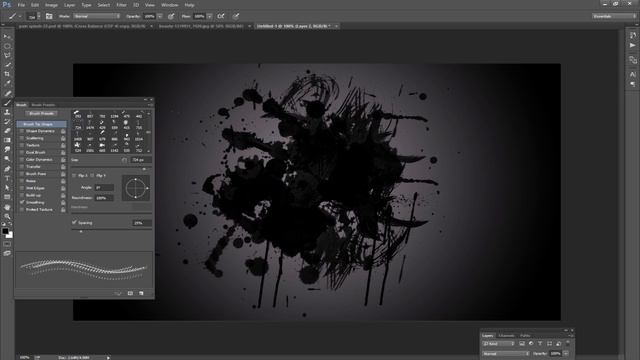The width and height of the screenshot is (640, 360).
Task: Select the Brush tool in the toolbar
Action: click(7, 102)
